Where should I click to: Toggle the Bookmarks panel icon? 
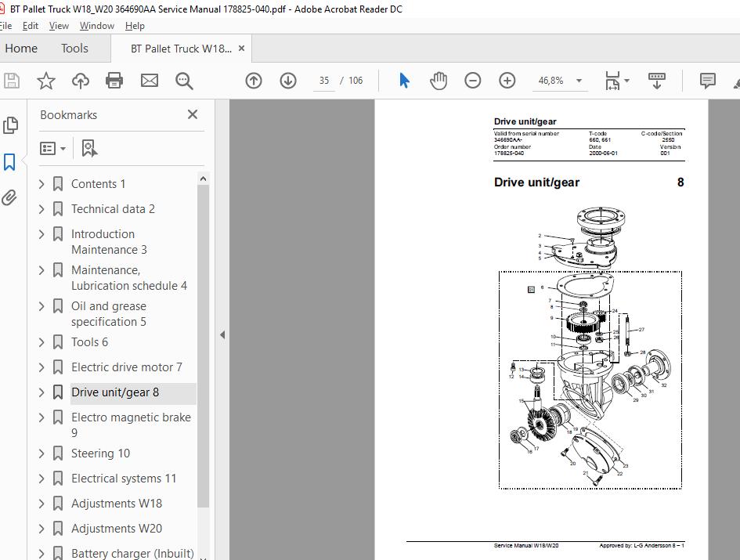click(9, 162)
